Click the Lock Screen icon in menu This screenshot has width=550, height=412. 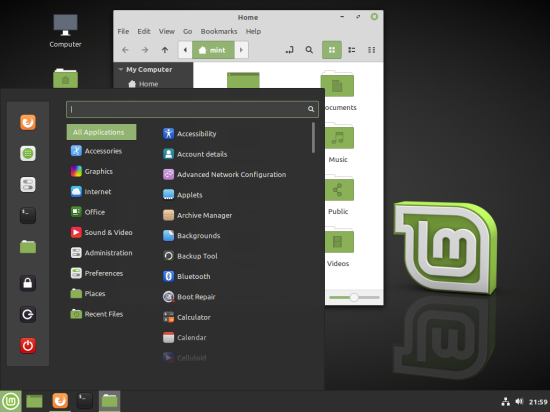28,283
